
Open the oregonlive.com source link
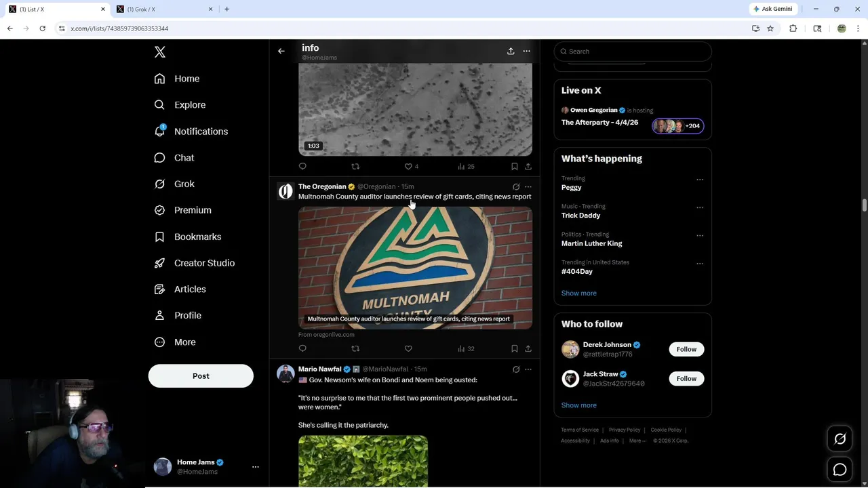tap(326, 334)
